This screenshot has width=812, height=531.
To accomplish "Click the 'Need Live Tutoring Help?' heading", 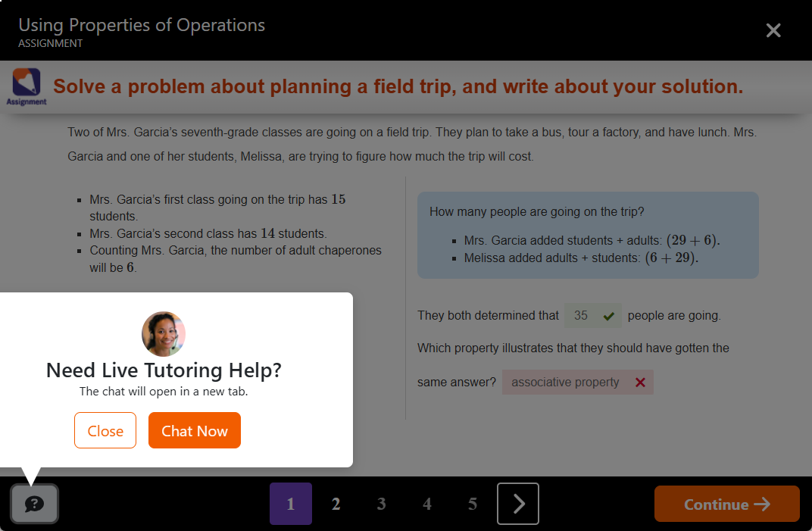I will [x=164, y=370].
